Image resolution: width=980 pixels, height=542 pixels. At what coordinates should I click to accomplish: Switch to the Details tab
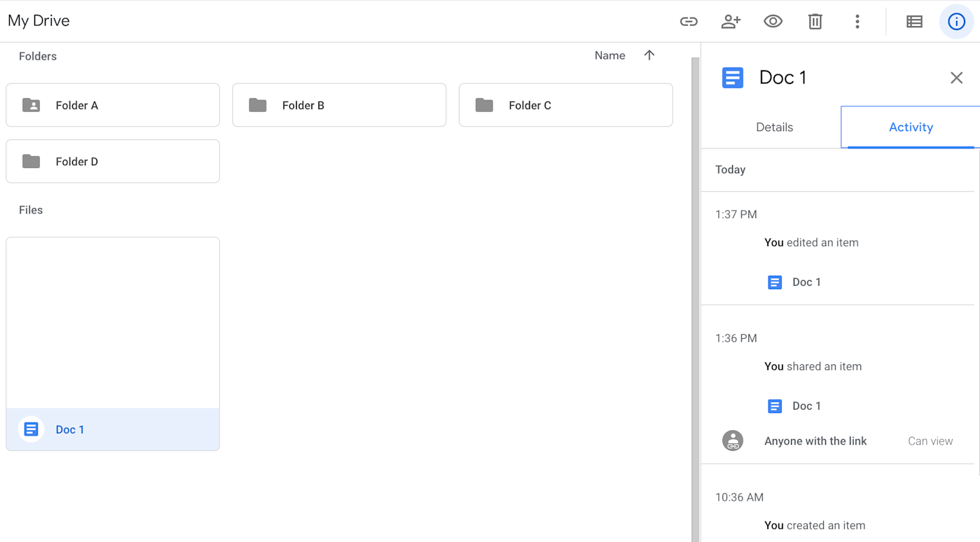(x=774, y=127)
